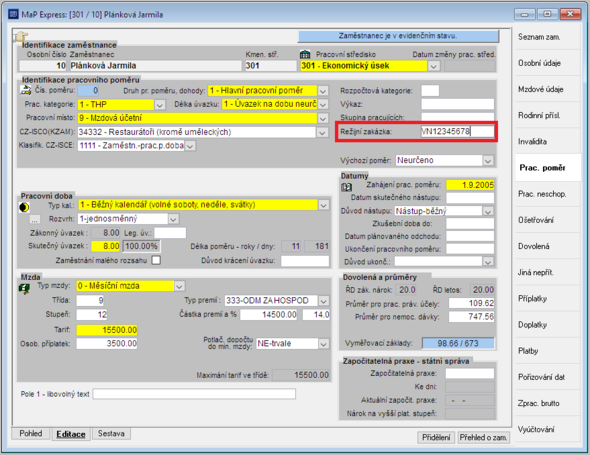Click the Režijní zakázka input field
Image resolution: width=590 pixels, height=455 pixels.
(x=457, y=131)
